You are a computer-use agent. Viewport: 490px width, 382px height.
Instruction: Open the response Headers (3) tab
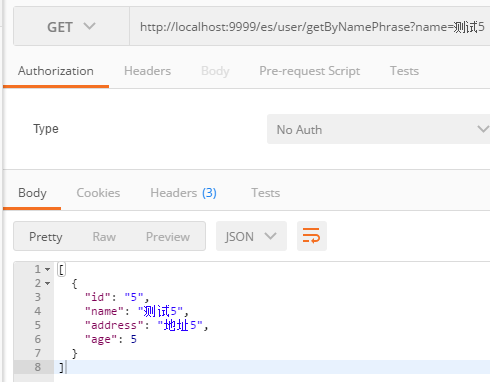[x=183, y=193]
